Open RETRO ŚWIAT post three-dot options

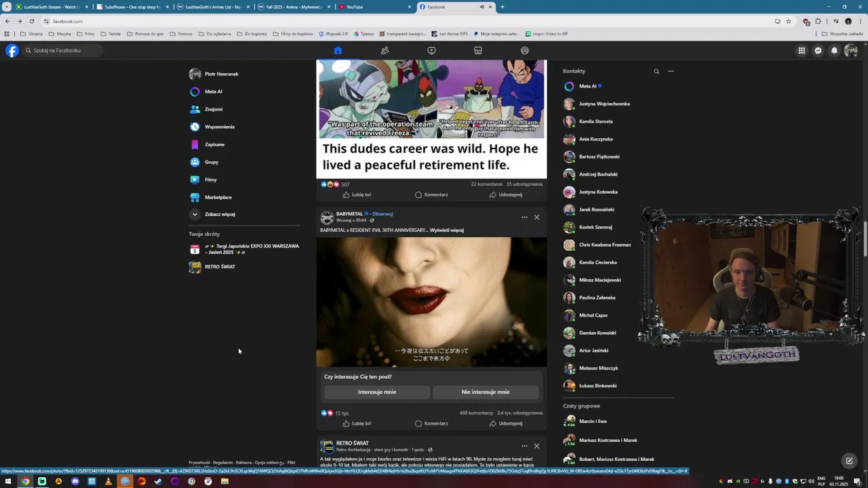tap(524, 446)
